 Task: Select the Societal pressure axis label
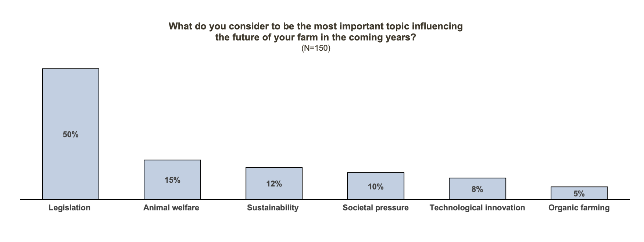point(375,208)
